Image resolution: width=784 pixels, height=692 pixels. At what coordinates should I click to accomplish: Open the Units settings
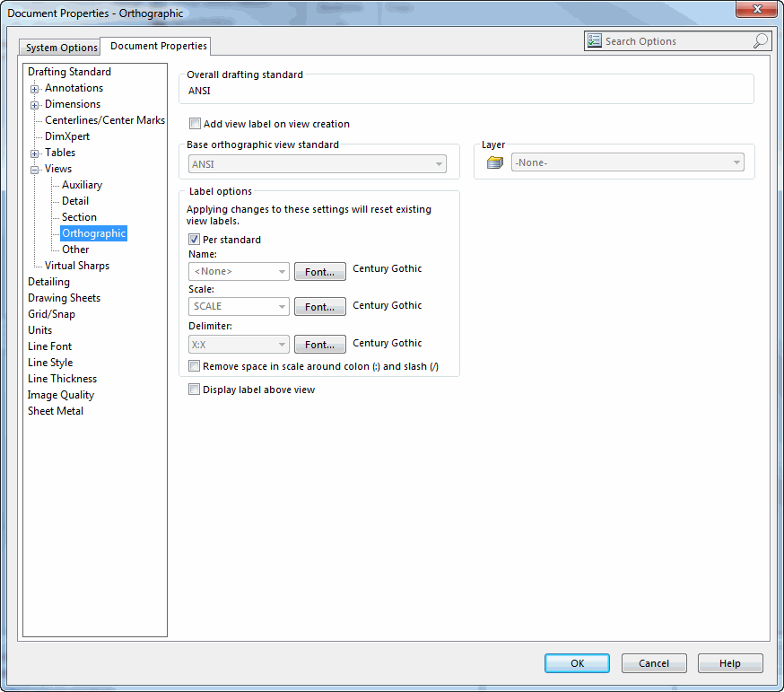pyautogui.click(x=40, y=330)
